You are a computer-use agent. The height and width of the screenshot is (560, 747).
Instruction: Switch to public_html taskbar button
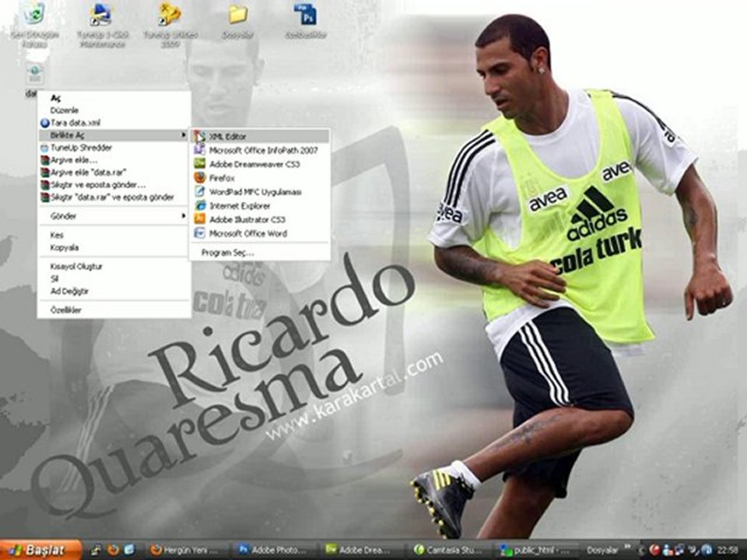[x=538, y=551]
